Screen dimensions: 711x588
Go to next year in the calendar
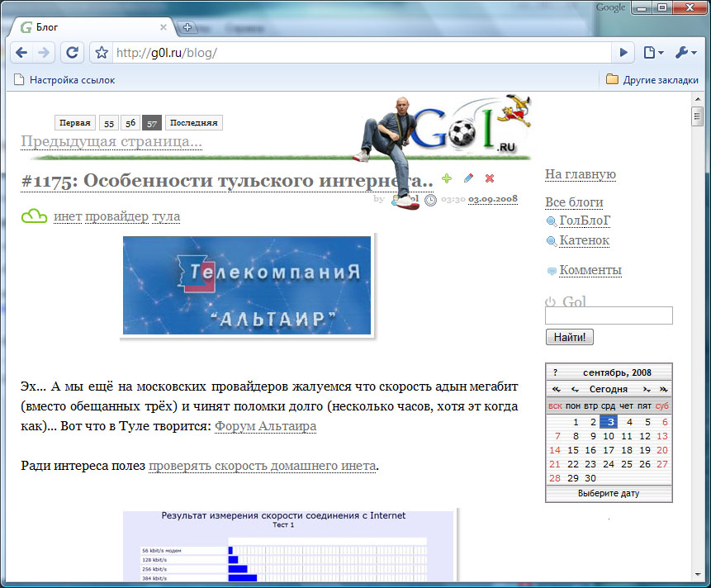(663, 389)
